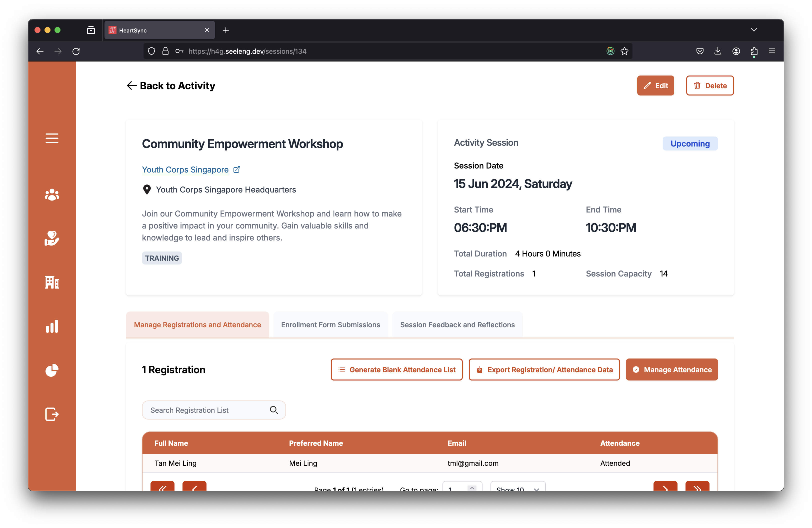Click the search magnifier in Registration search
Image resolution: width=812 pixels, height=528 pixels.
point(273,410)
